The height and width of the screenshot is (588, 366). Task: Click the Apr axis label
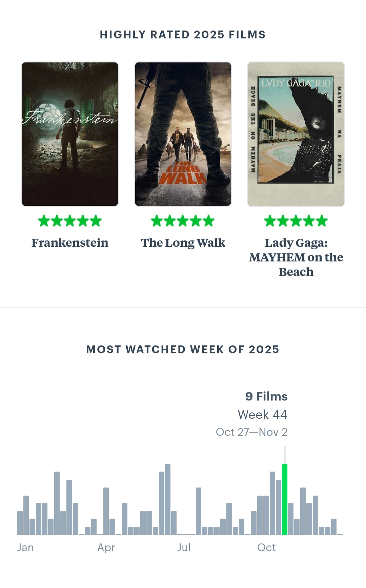[x=106, y=547]
